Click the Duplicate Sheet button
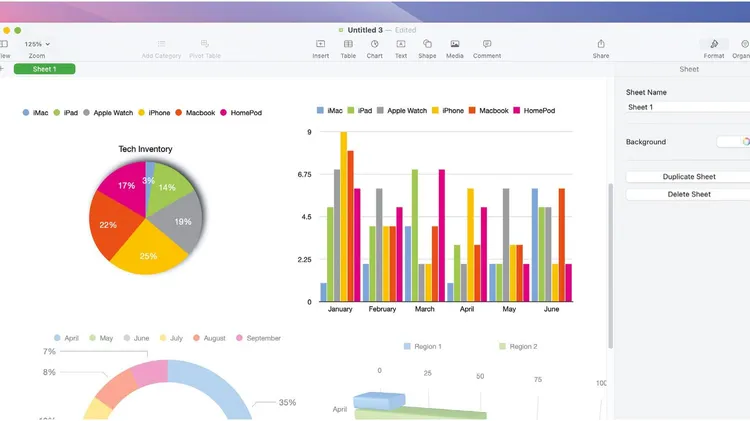Image resolution: width=750 pixels, height=421 pixels. 689,177
